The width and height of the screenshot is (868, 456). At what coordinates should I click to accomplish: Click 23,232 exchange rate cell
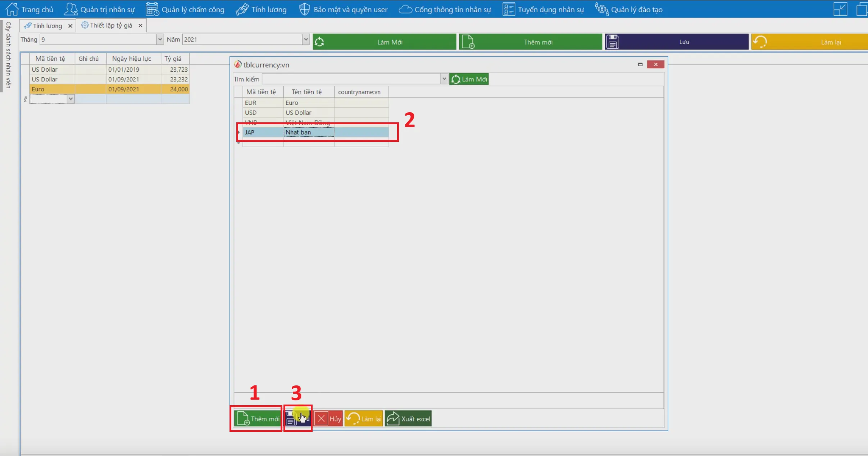(175, 79)
